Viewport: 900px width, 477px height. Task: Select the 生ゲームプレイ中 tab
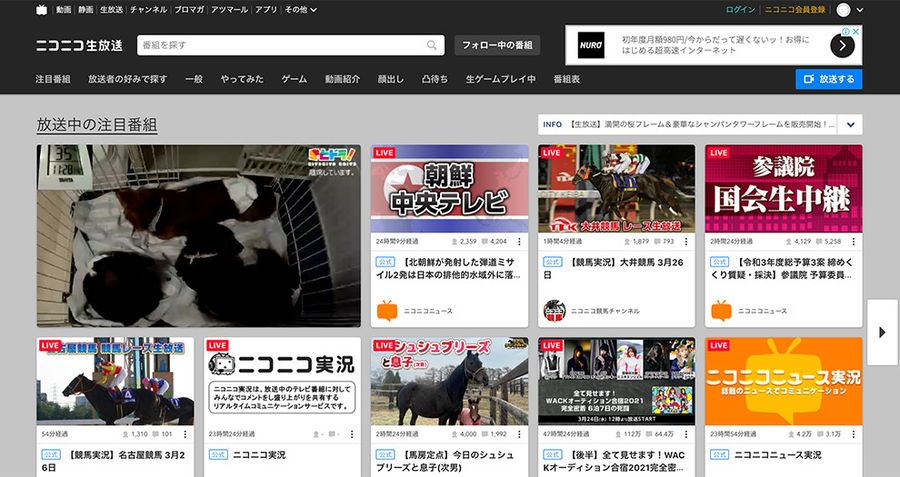501,79
